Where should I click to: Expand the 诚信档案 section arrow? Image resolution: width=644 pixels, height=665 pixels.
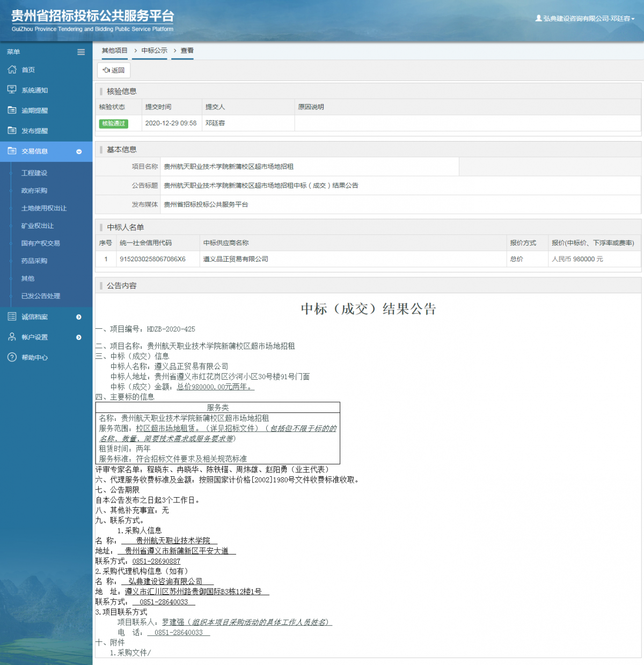tap(79, 317)
